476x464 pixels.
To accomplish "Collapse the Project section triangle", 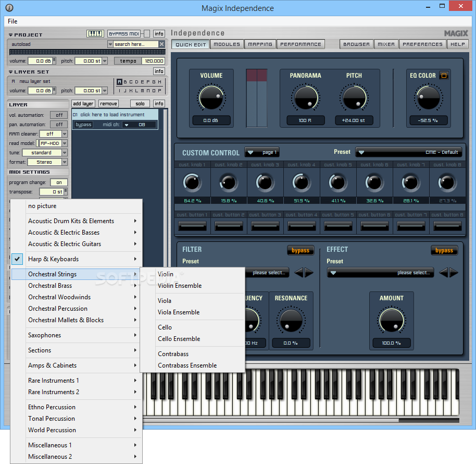I will point(10,35).
